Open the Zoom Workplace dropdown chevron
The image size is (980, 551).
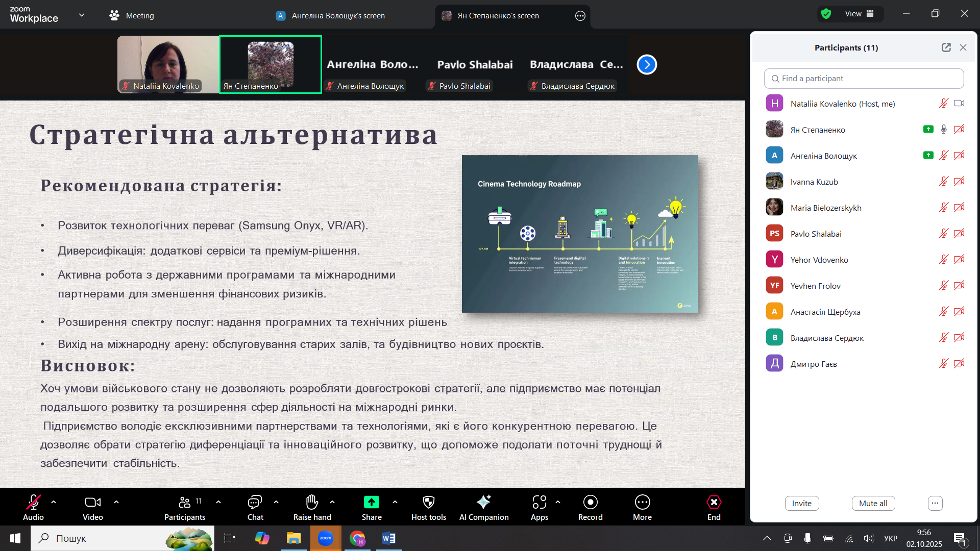82,15
